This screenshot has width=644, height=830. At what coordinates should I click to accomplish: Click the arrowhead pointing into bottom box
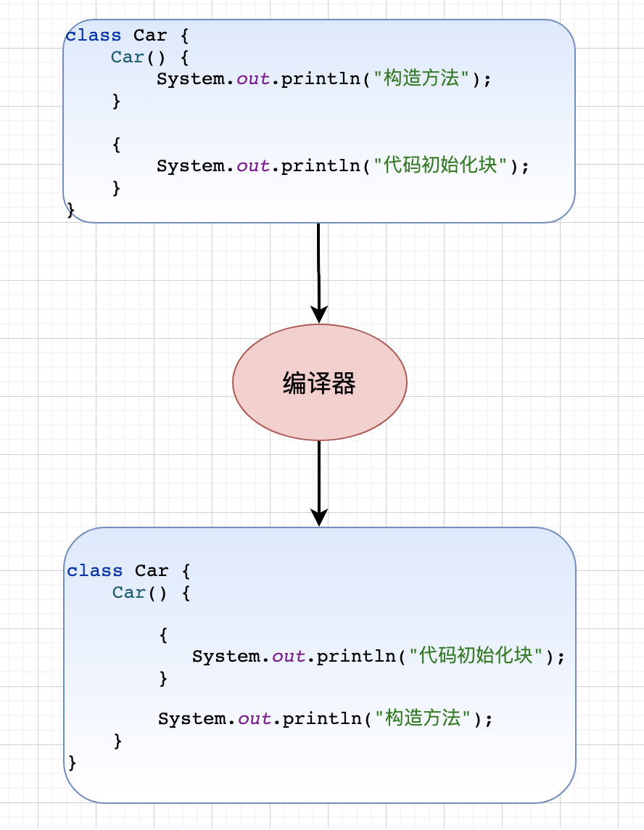tap(318, 517)
